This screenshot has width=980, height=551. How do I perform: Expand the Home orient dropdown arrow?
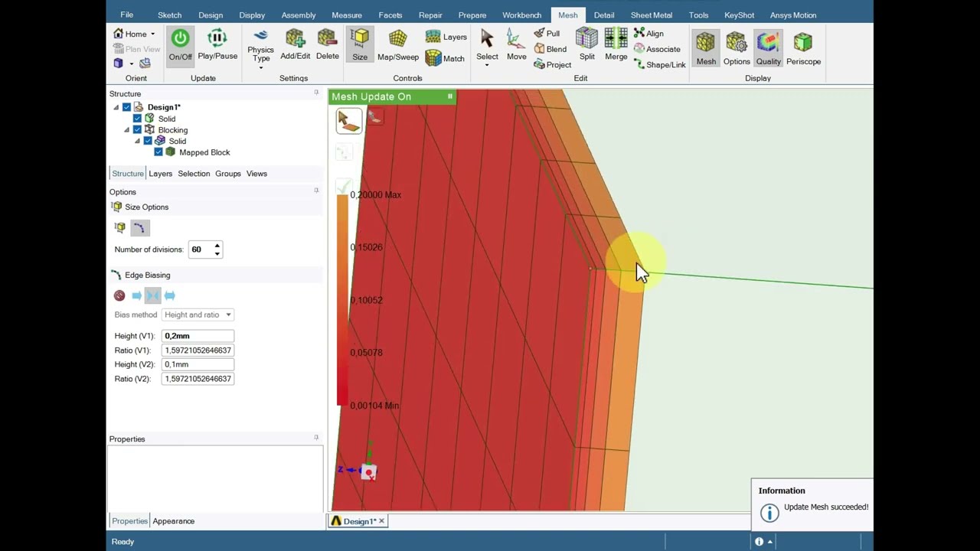pyautogui.click(x=152, y=34)
